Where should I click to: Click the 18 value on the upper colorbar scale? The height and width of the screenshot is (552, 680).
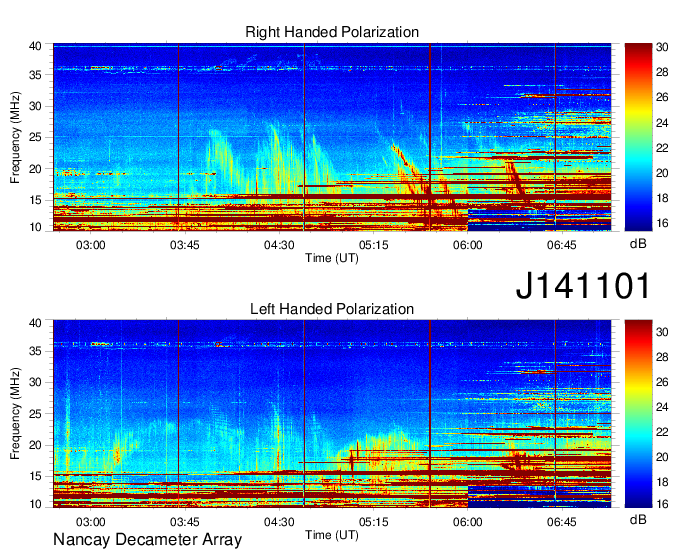(x=662, y=198)
